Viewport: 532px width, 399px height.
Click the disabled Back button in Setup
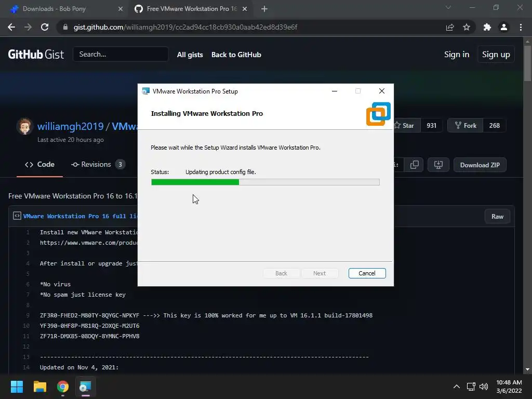click(281, 273)
